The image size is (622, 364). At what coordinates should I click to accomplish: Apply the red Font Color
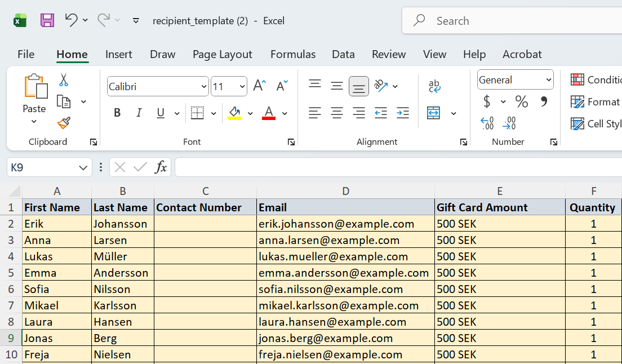pyautogui.click(x=269, y=113)
